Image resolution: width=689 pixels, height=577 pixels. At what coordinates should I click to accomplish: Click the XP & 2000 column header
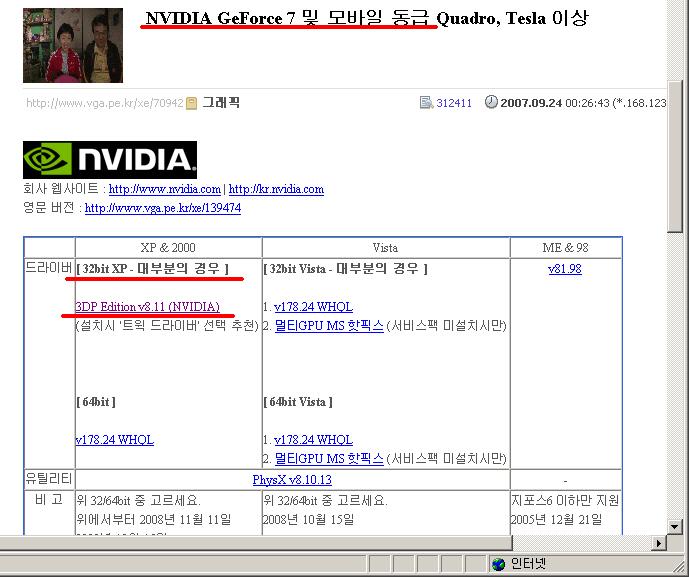[168, 248]
